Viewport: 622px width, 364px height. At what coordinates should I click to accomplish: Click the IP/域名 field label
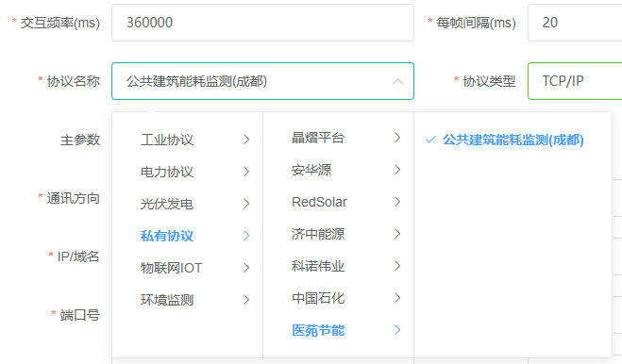pyautogui.click(x=78, y=256)
